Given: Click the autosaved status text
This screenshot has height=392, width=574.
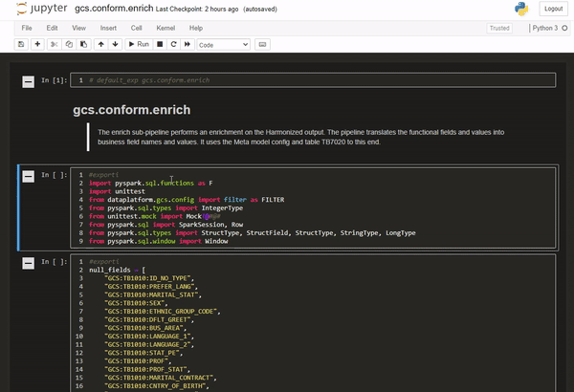Looking at the screenshot, I should [260, 10].
